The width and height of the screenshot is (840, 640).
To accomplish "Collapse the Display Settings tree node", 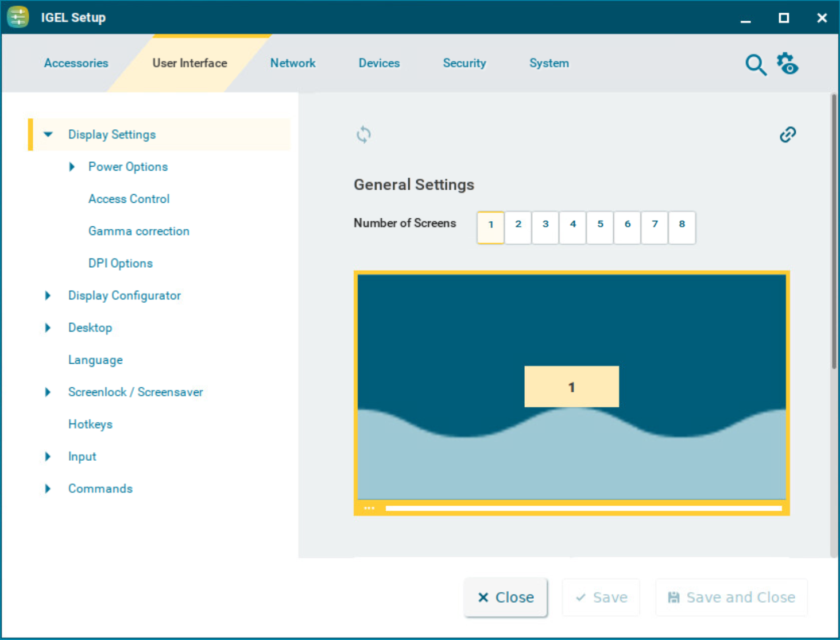I will coord(48,134).
